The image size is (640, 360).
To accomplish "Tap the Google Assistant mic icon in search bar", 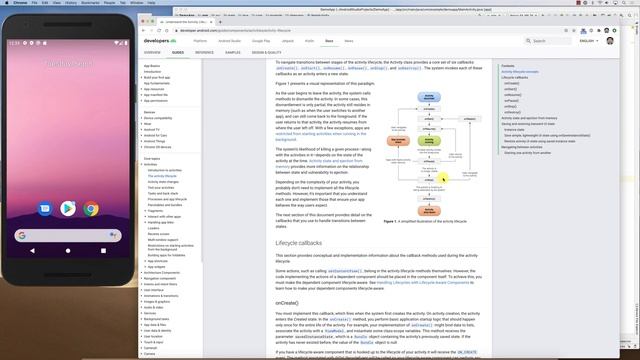I will pos(113,235).
